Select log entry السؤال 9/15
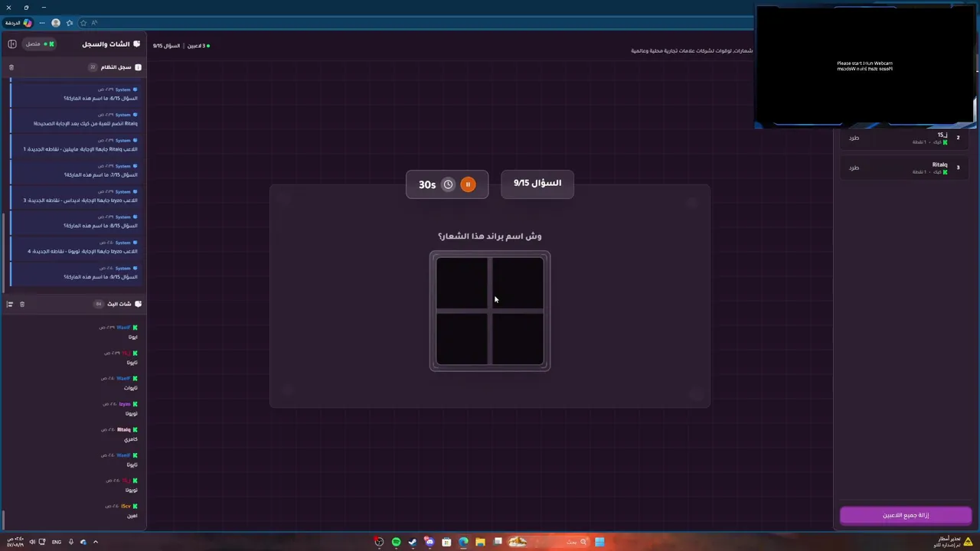 (x=74, y=273)
